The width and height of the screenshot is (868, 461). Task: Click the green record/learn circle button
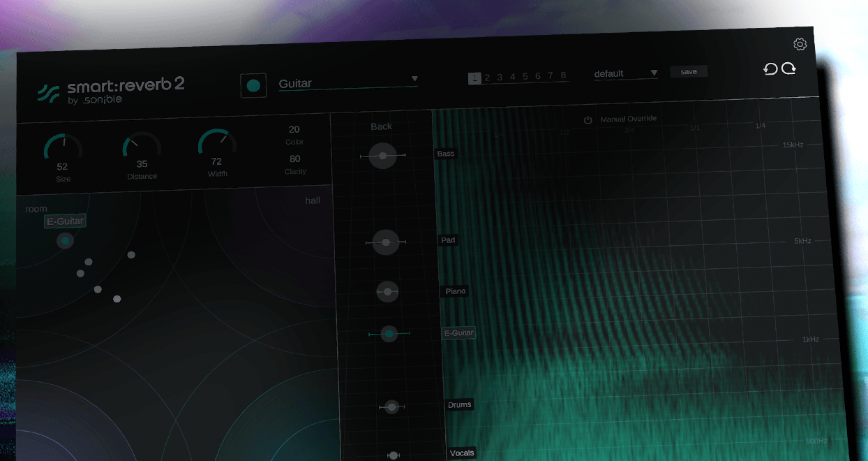(253, 86)
